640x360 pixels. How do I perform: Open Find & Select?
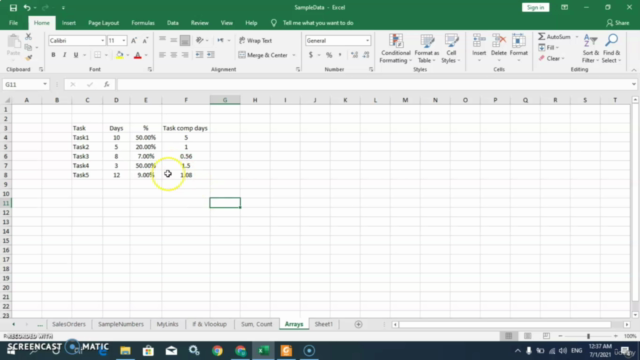tap(611, 49)
